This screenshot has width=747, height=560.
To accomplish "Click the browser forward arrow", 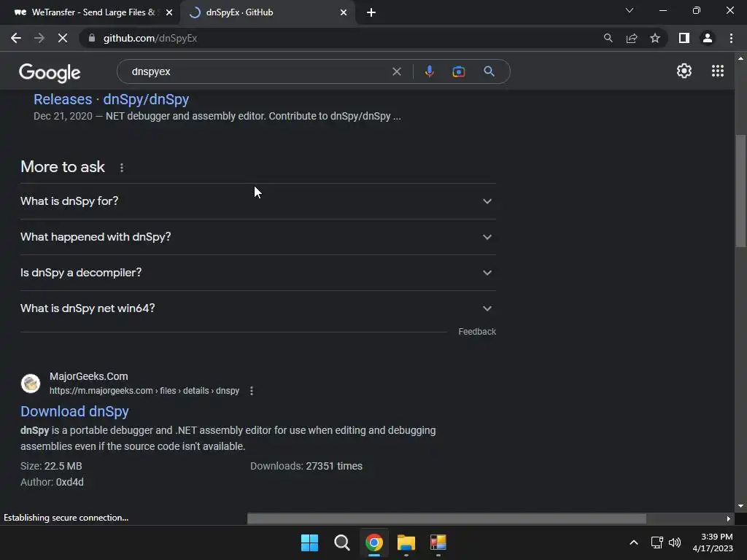I will pos(39,38).
